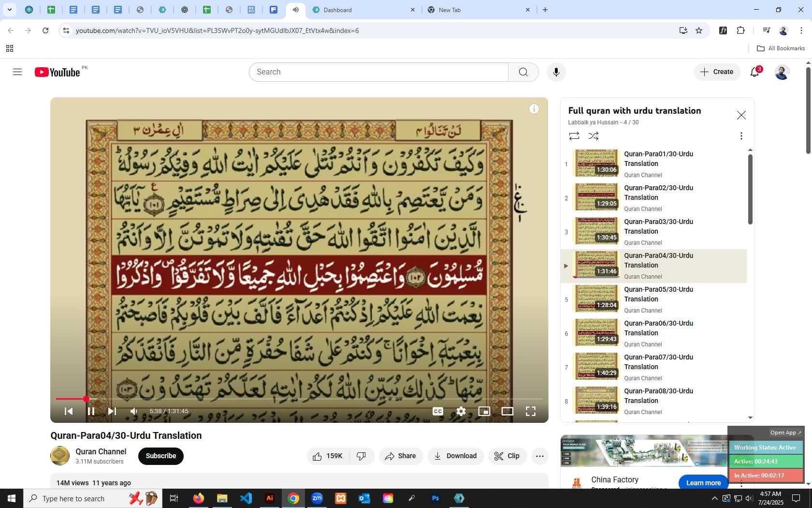Click the address bar URL

[x=217, y=30]
